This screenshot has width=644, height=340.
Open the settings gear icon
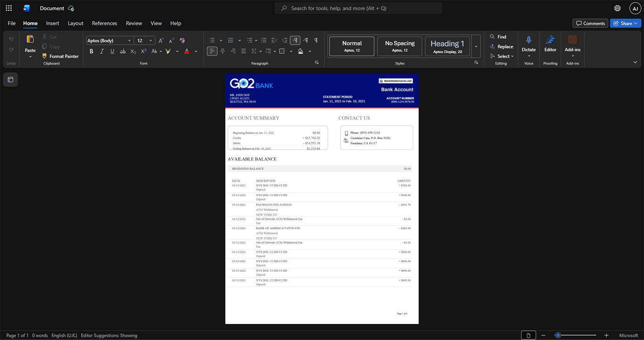pos(618,8)
